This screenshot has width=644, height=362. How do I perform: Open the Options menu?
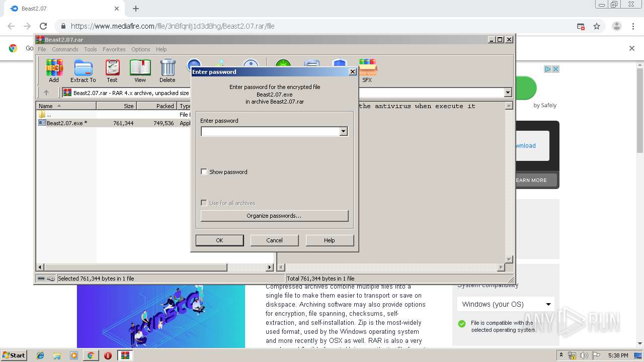pyautogui.click(x=141, y=49)
